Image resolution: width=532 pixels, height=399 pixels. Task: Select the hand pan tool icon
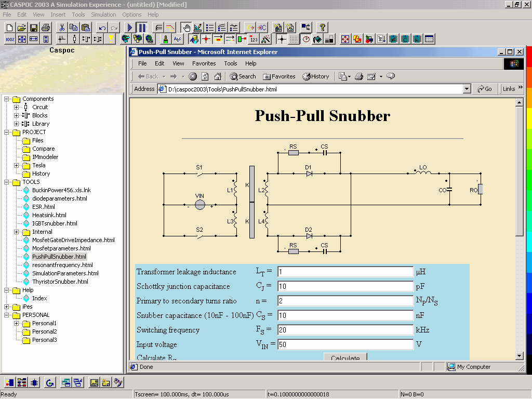coord(186,28)
